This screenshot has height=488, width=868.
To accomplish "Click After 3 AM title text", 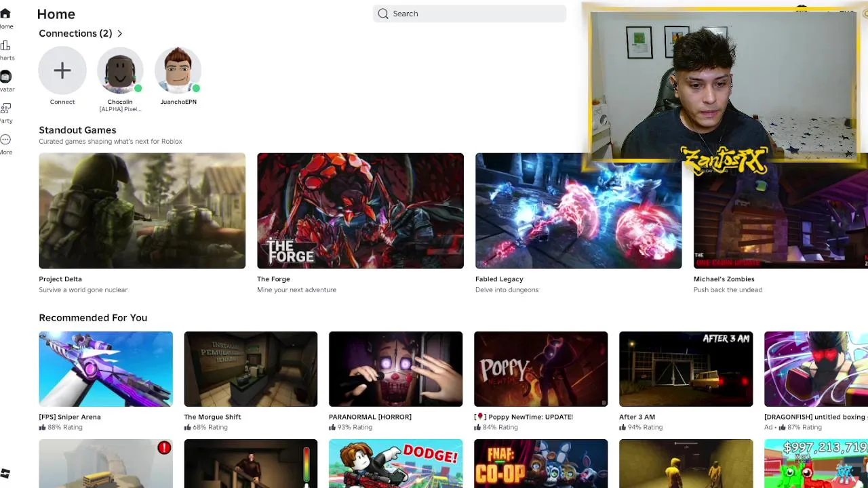I will point(637,417).
